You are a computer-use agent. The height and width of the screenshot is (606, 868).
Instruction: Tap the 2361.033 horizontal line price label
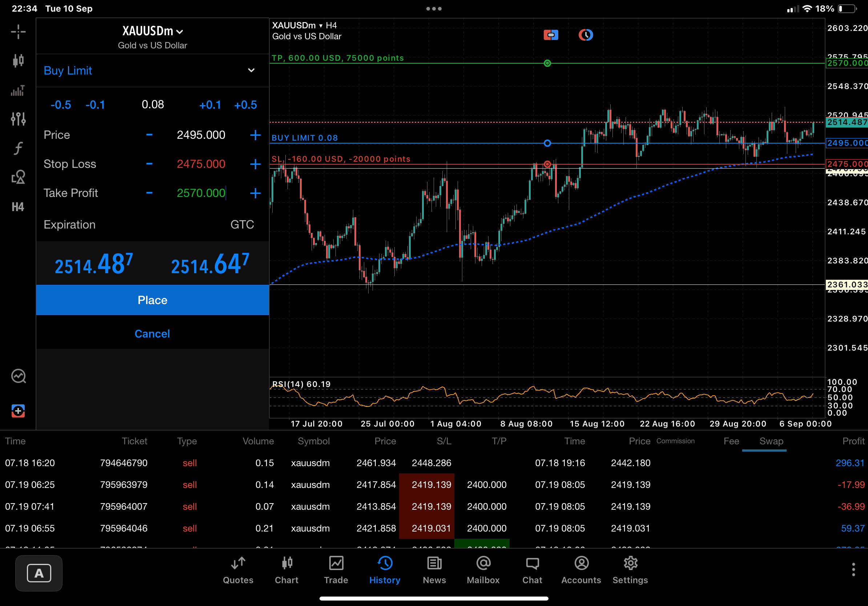tap(847, 284)
